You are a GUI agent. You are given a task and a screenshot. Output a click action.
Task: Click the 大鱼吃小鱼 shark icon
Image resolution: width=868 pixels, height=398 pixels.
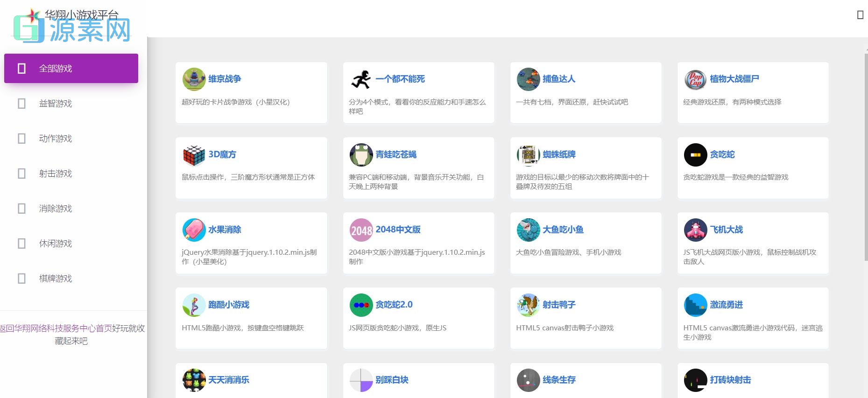pyautogui.click(x=528, y=230)
